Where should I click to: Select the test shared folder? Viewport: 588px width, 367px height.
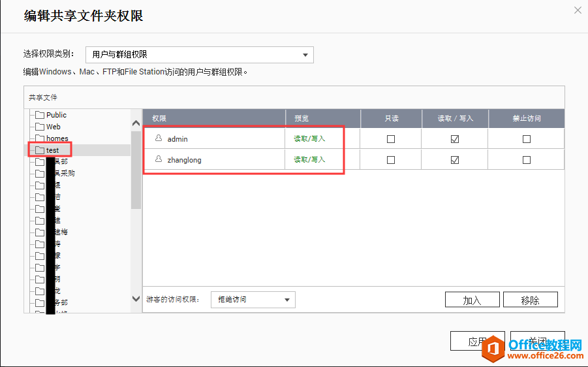[52, 150]
